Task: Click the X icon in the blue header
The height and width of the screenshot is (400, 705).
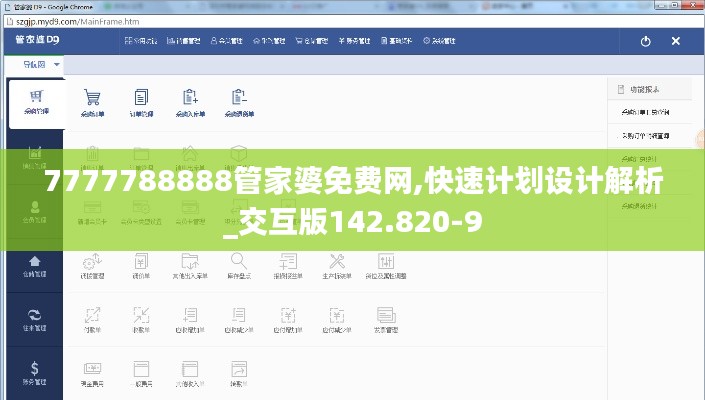Action: pyautogui.click(x=676, y=41)
